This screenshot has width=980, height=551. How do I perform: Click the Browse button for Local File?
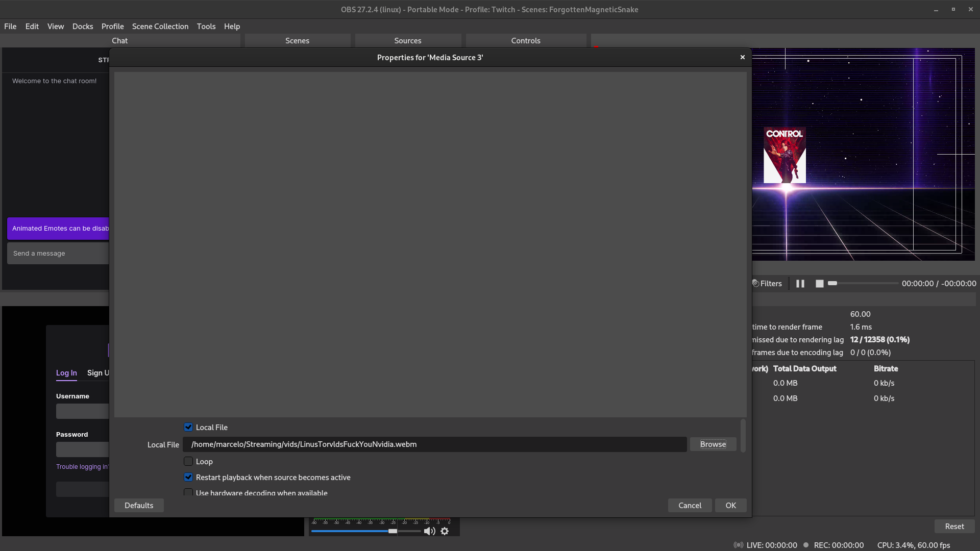point(713,444)
